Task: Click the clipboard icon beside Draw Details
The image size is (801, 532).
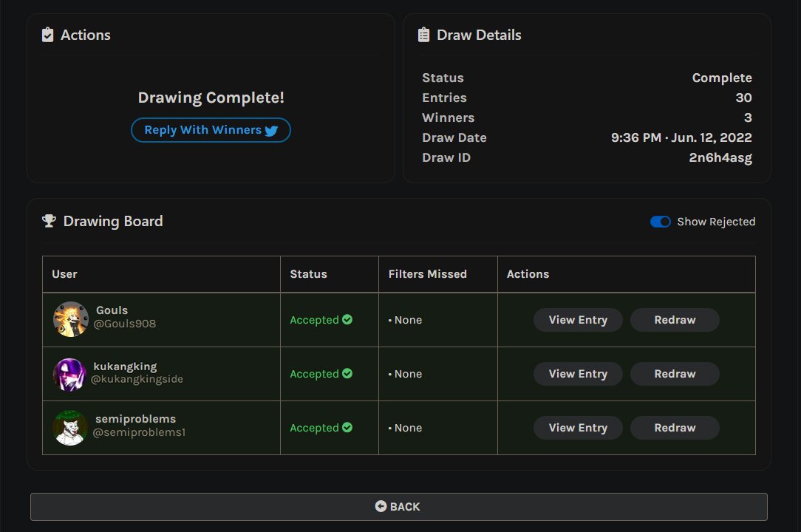Action: (423, 34)
